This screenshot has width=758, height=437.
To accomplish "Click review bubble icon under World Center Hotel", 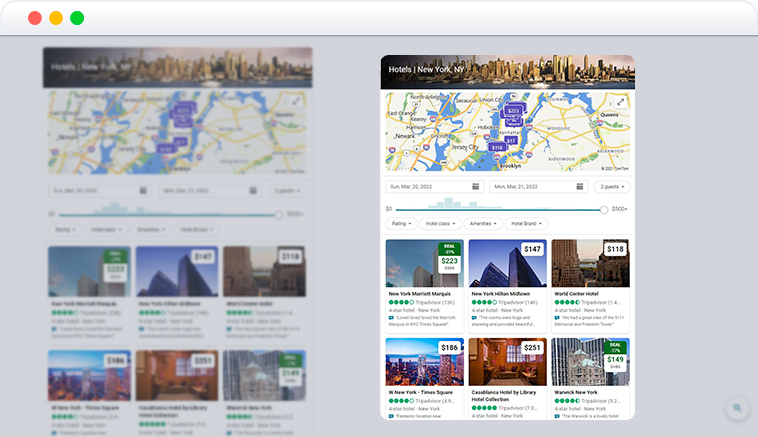I will point(557,318).
